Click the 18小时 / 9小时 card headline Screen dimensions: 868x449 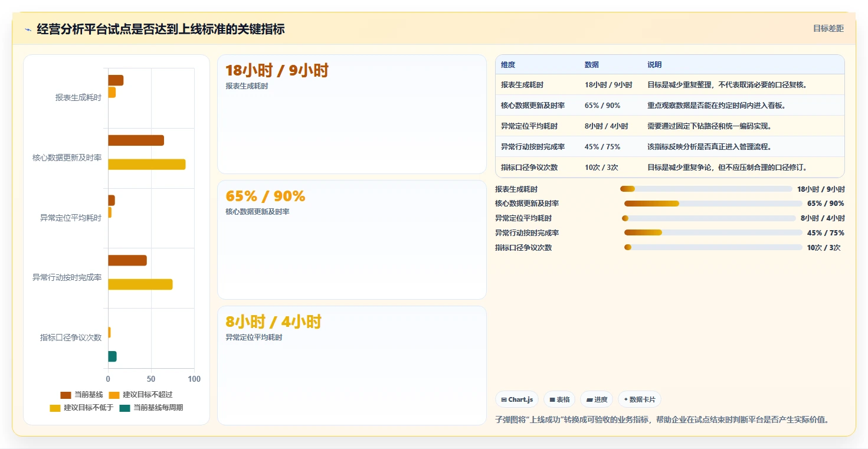pyautogui.click(x=277, y=71)
